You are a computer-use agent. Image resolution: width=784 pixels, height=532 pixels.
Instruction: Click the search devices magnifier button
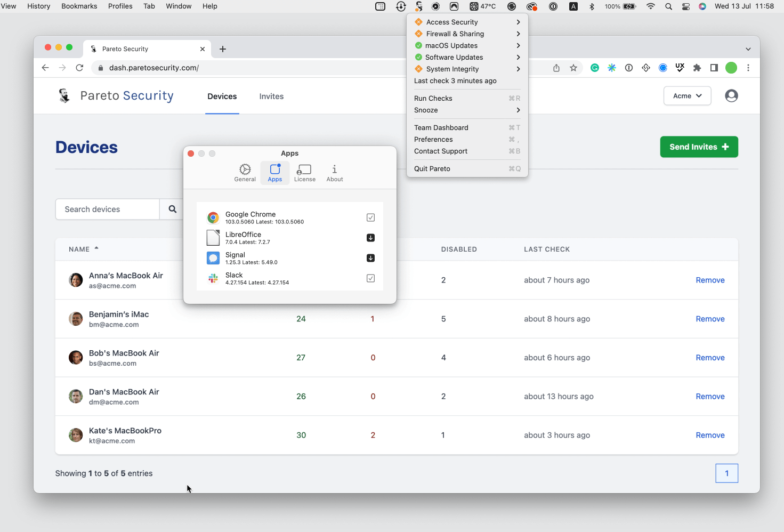172,209
